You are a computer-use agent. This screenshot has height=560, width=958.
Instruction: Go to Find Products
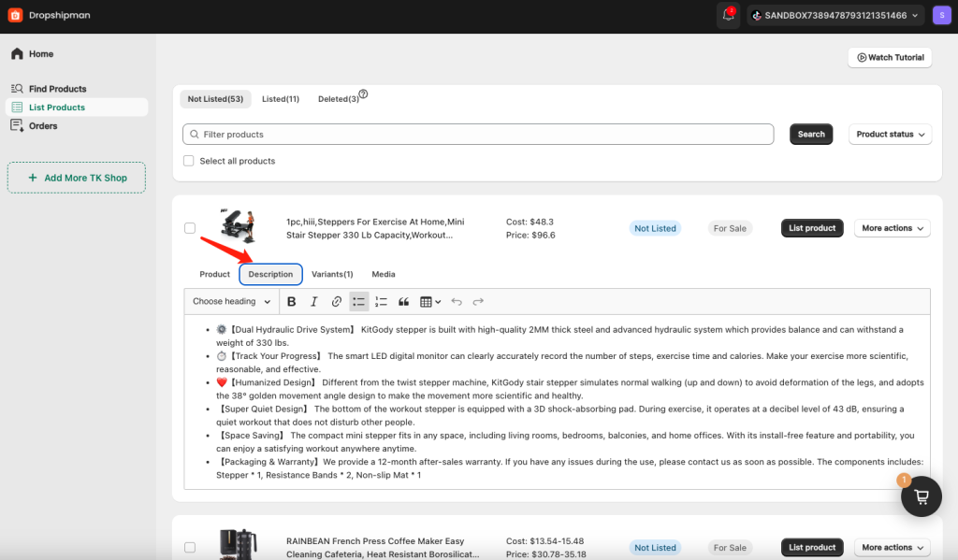point(57,89)
